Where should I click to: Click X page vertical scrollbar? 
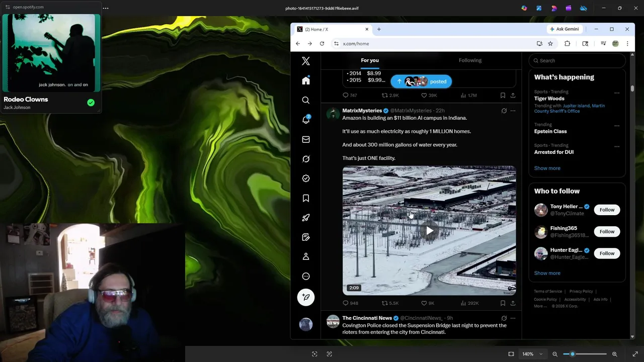632,88
